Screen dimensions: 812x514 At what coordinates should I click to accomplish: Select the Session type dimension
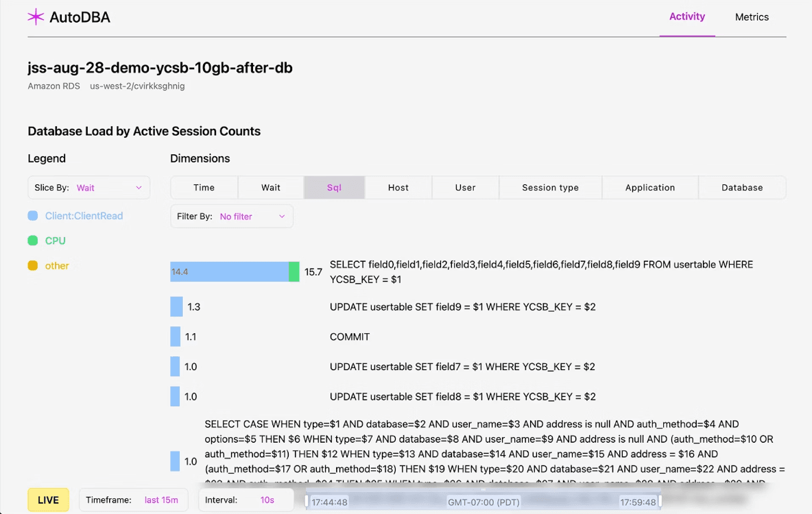(550, 188)
